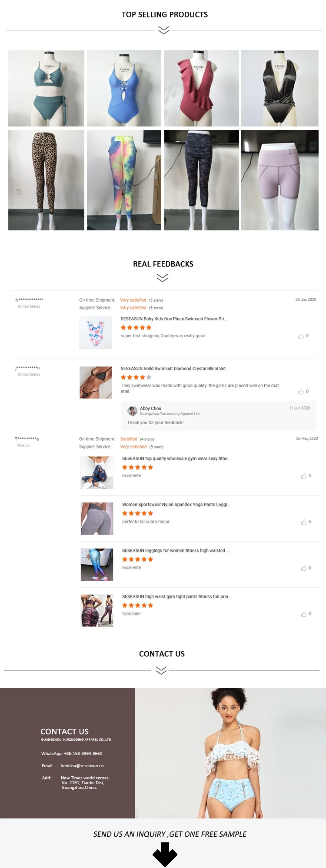Image resolution: width=326 pixels, height=868 pixels.
Task: Click the WhatsApp phone number
Action: coord(83,754)
